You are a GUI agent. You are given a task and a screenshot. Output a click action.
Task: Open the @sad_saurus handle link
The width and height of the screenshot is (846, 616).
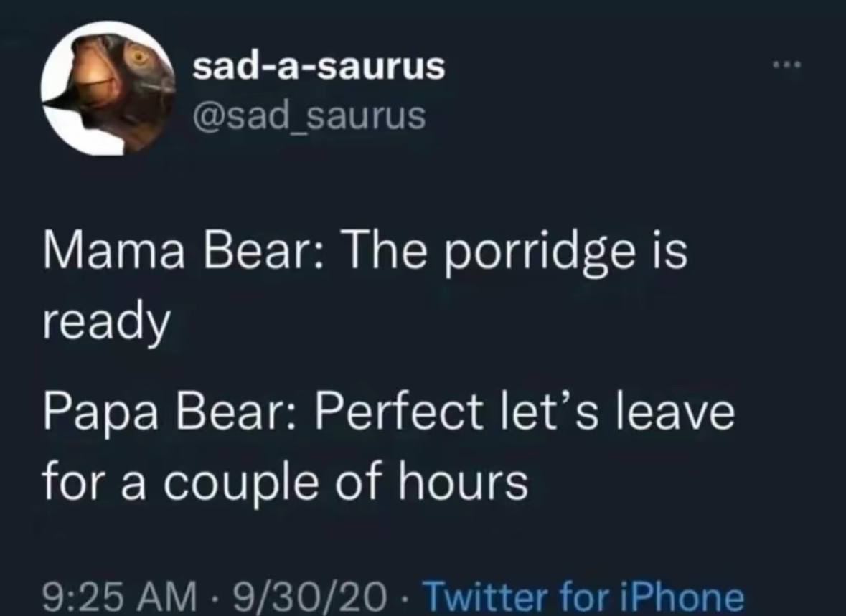point(309,116)
